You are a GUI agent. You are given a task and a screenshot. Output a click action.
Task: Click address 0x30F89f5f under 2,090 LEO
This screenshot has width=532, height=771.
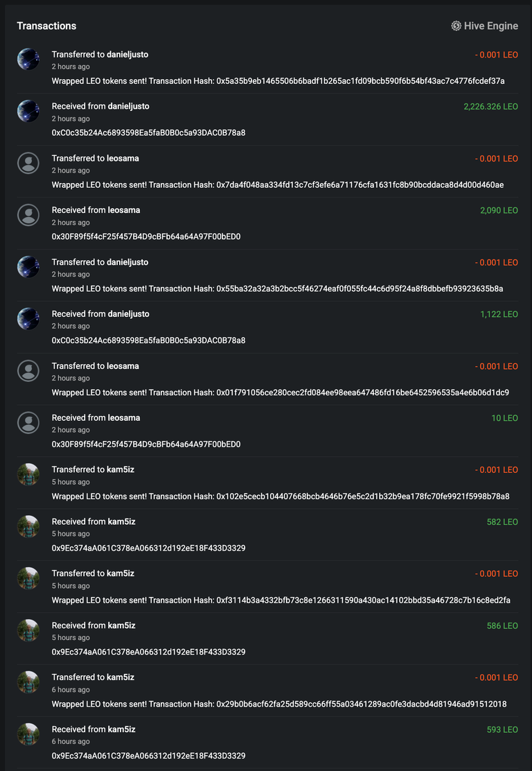[146, 236]
